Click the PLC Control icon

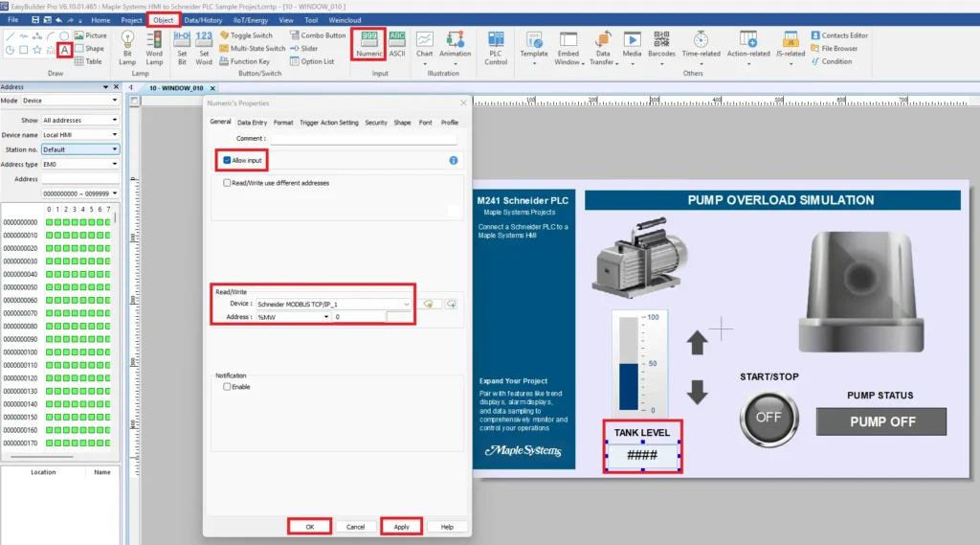(496, 48)
